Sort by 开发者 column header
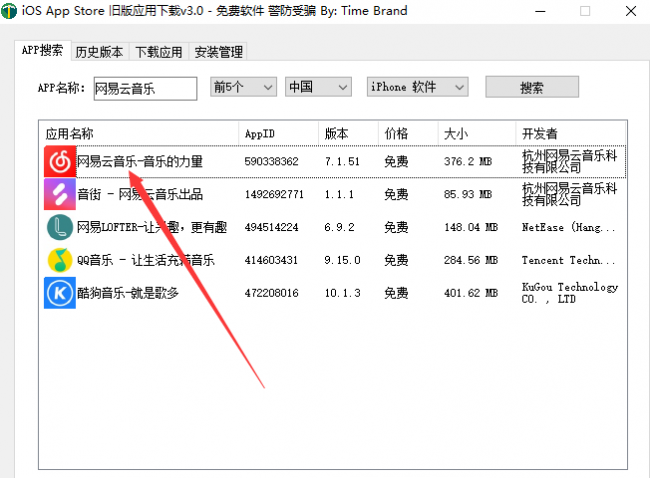650x478 pixels. click(571, 133)
